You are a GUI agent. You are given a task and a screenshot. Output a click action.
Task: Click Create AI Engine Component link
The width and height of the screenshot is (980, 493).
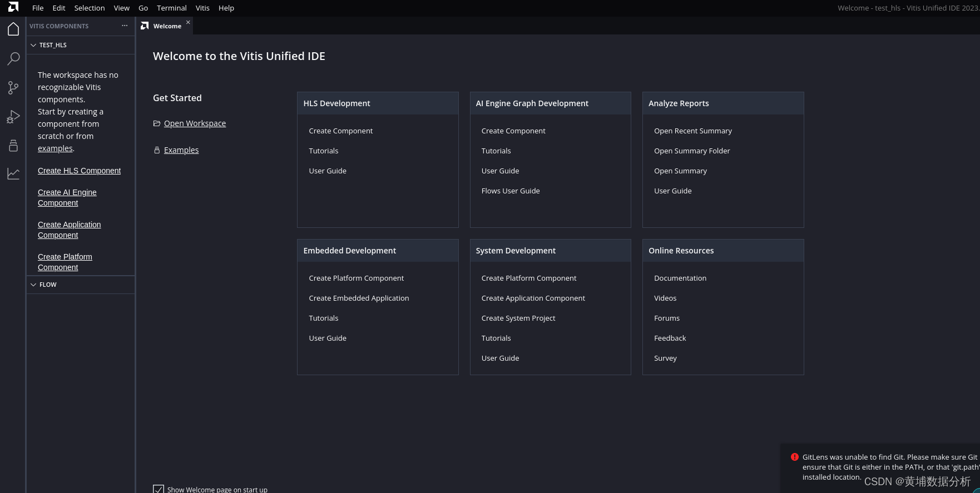point(67,197)
